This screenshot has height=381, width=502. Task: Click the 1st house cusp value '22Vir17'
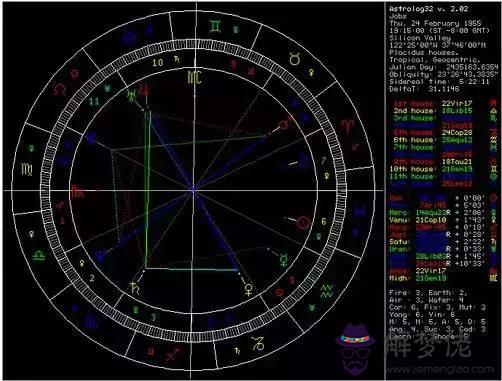[x=457, y=103]
